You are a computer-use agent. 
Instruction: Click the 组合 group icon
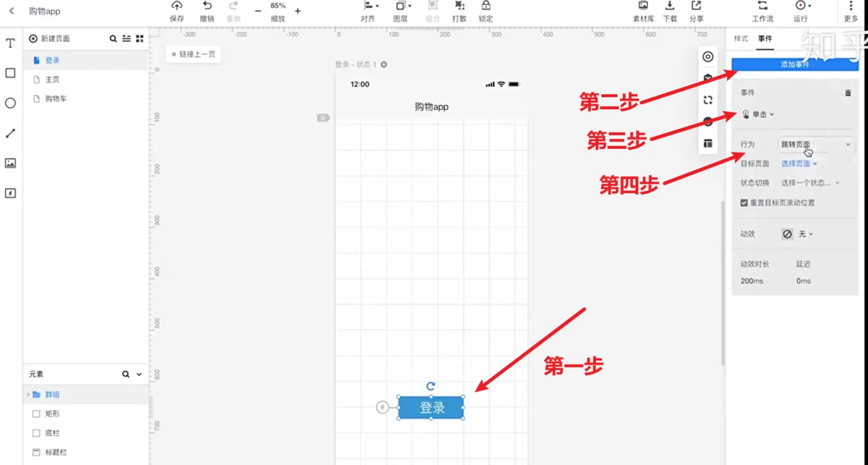pos(433,12)
